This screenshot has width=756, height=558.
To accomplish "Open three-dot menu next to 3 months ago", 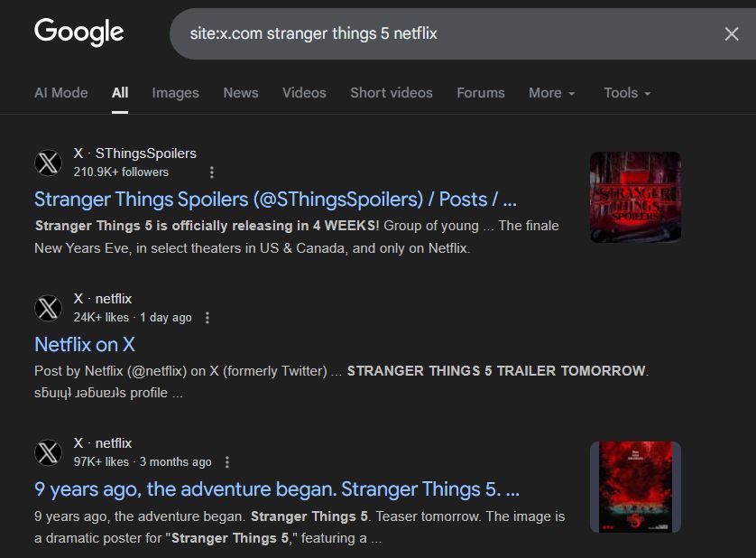I will coord(227,462).
